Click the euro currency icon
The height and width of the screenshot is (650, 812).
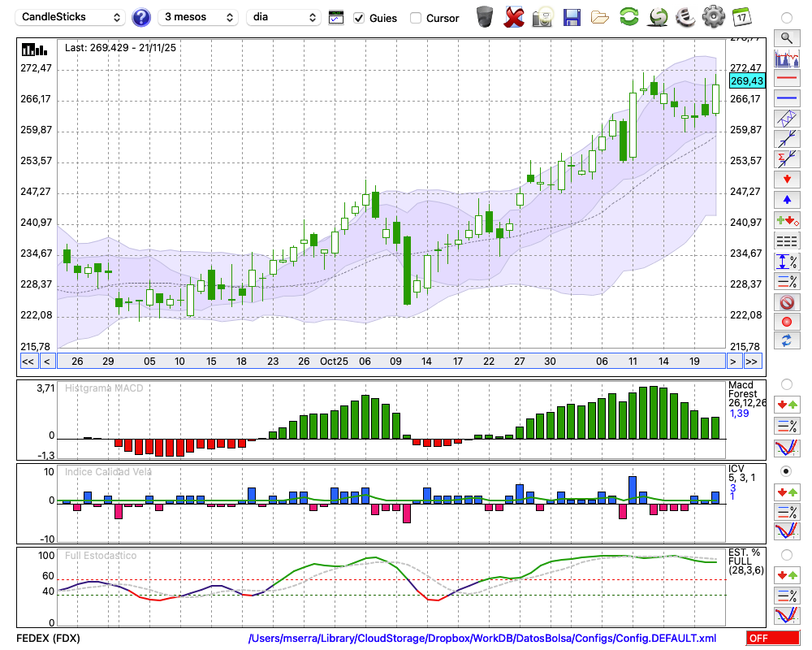point(685,16)
